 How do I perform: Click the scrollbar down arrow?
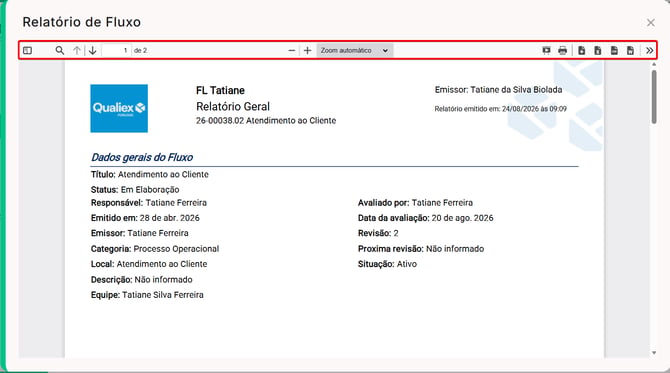pyautogui.click(x=654, y=353)
